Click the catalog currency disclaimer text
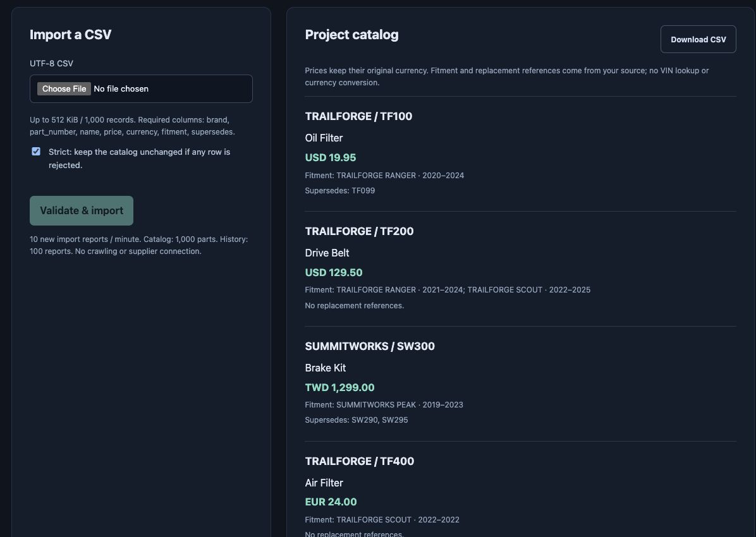Screen dimensions: 756x537 click(x=507, y=76)
